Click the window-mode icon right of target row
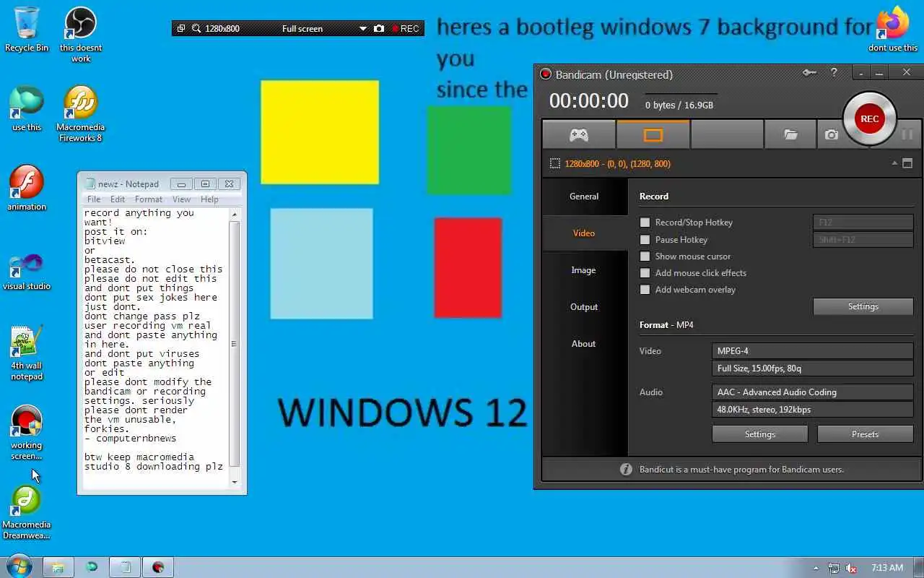The image size is (924, 578). tap(907, 164)
